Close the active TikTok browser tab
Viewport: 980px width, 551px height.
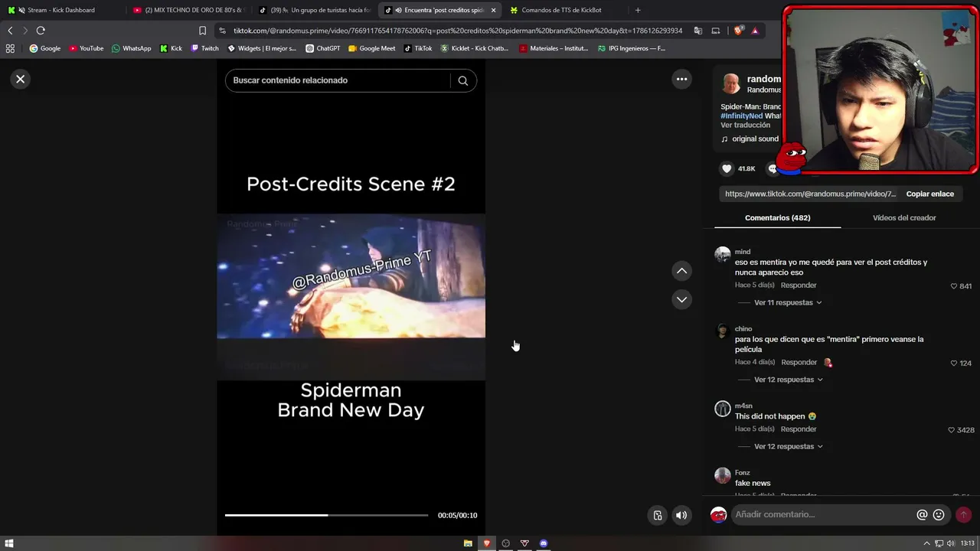pos(493,10)
